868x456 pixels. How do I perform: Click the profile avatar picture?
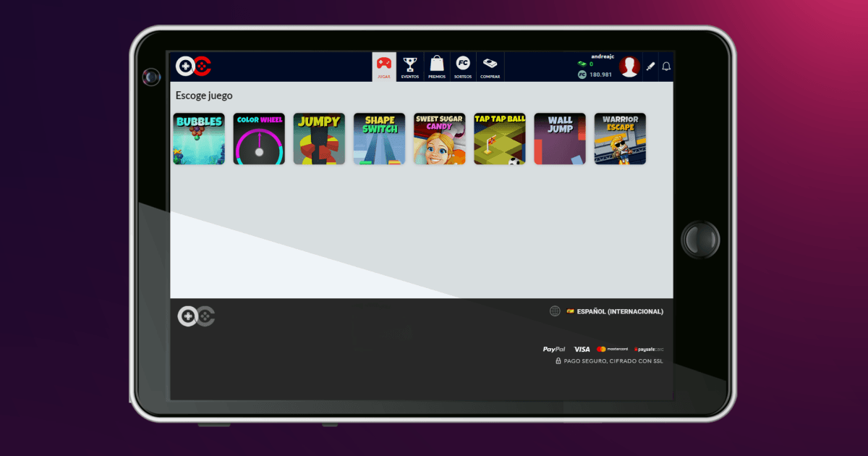point(629,66)
